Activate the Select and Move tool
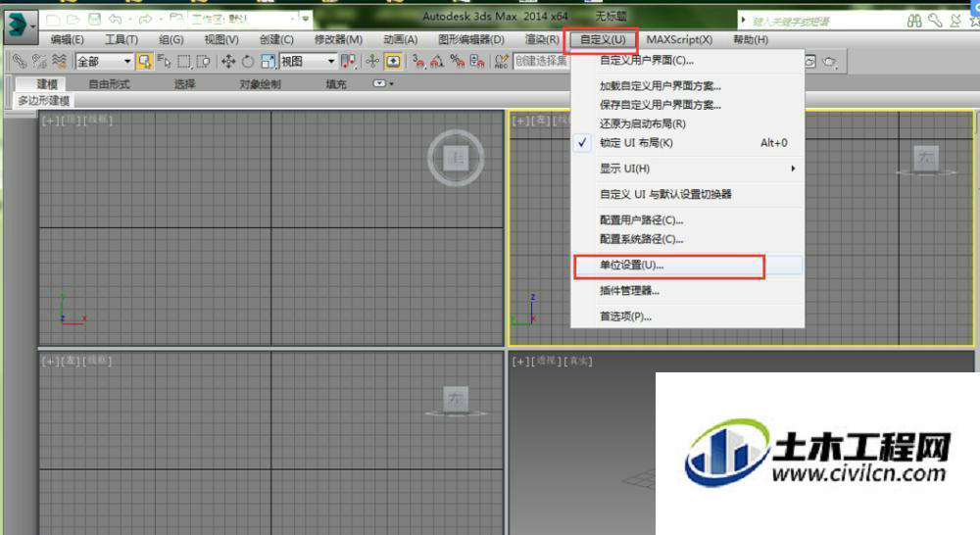 (x=228, y=62)
